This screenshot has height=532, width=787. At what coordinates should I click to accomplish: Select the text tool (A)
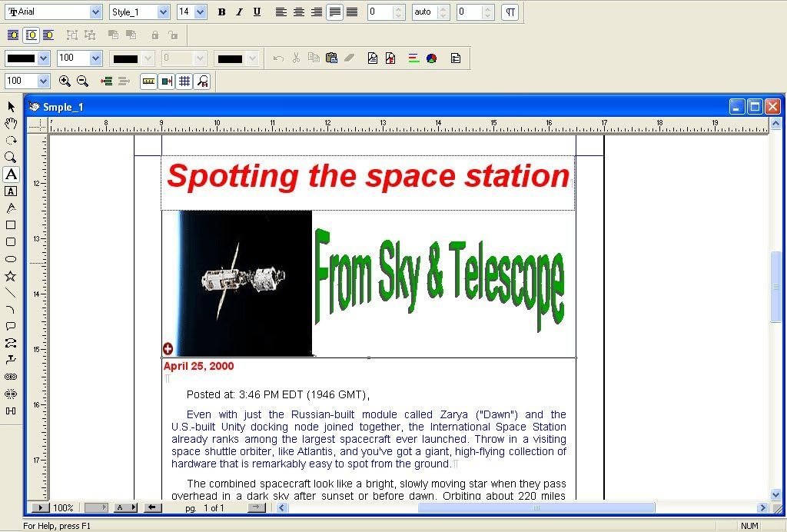tap(11, 175)
